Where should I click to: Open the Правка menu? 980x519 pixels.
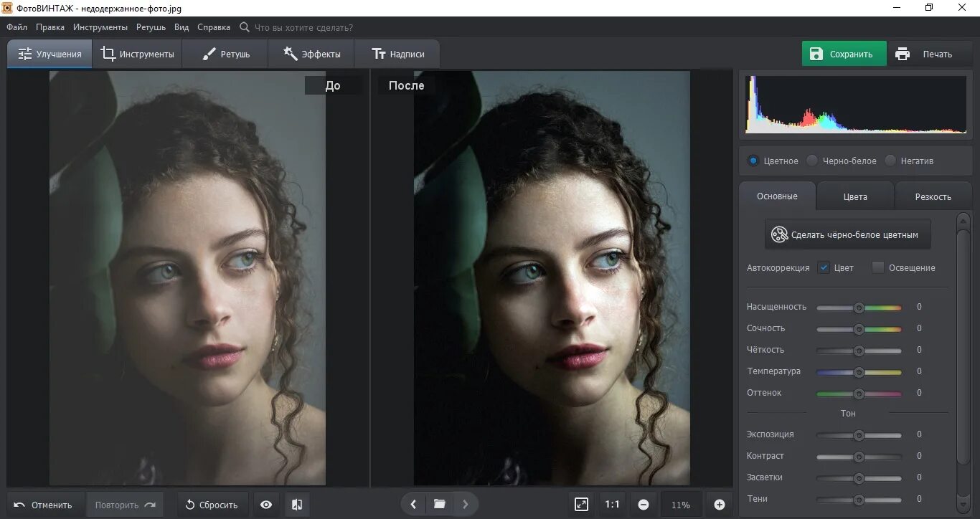(50, 27)
